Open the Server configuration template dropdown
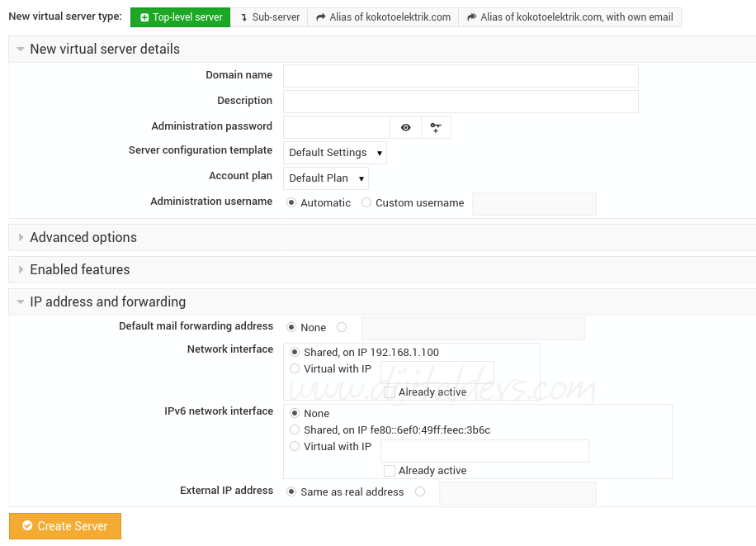 334,153
